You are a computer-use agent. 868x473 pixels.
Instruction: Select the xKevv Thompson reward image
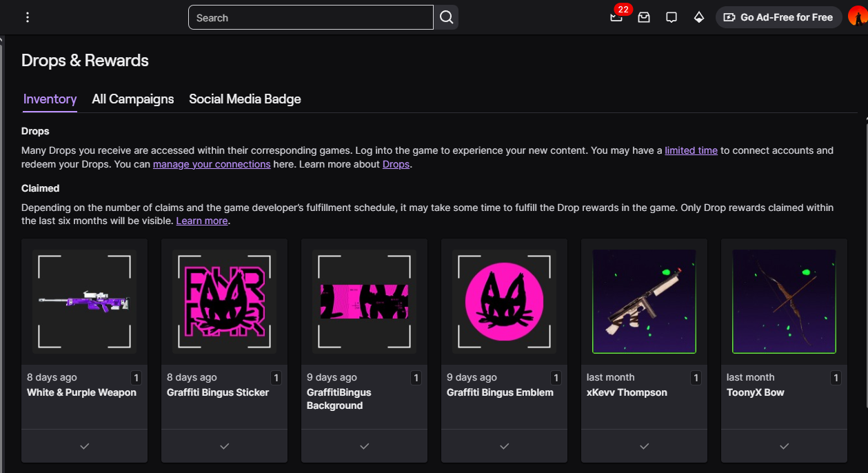(644, 301)
